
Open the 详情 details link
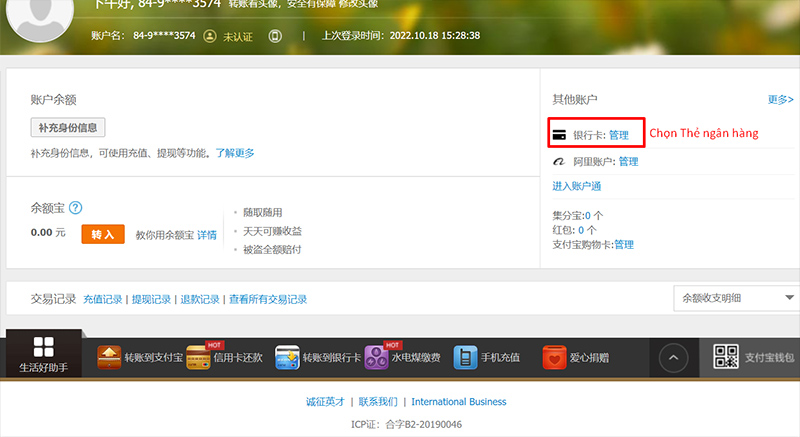point(207,235)
